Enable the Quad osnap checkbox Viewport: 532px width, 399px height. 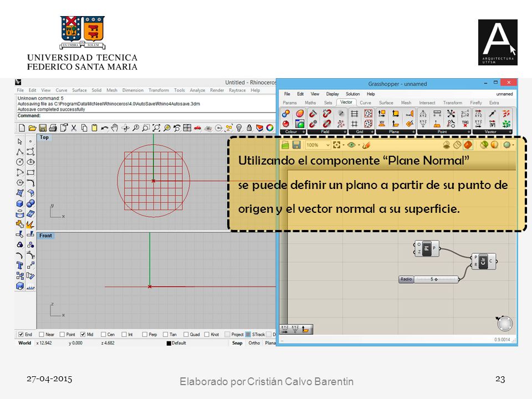[x=186, y=334]
